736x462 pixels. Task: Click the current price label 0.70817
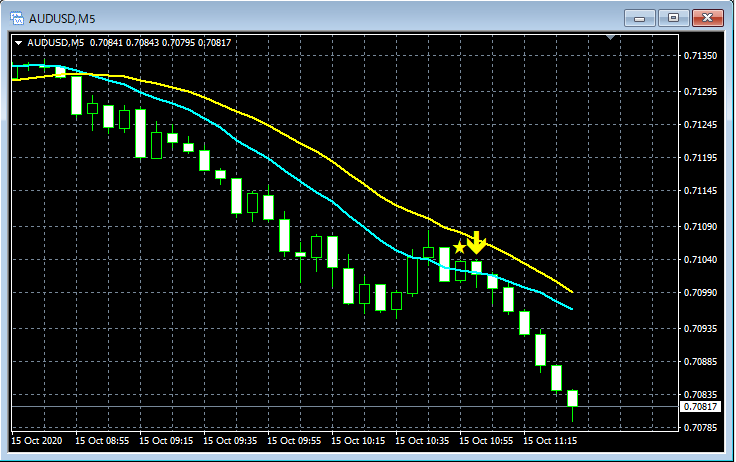(x=700, y=407)
